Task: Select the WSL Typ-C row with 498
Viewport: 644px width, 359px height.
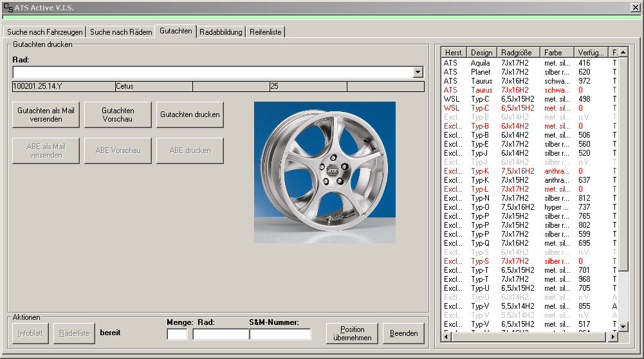Action: [530, 99]
